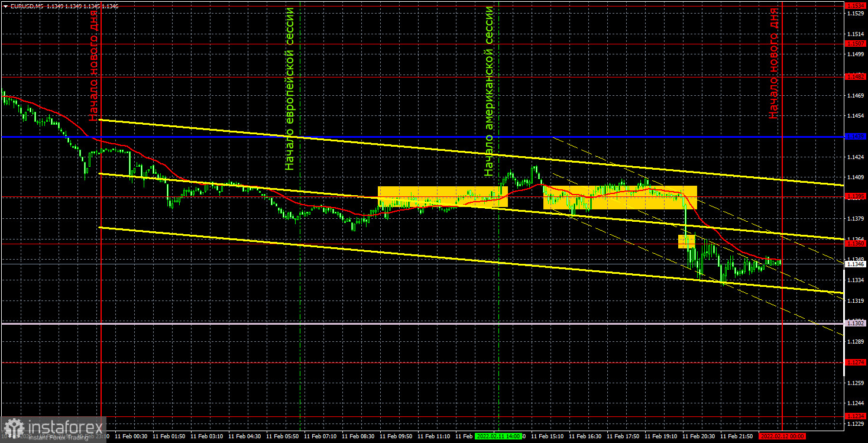
Task: Click the 1.1289 price axis value
Action: pos(856,342)
